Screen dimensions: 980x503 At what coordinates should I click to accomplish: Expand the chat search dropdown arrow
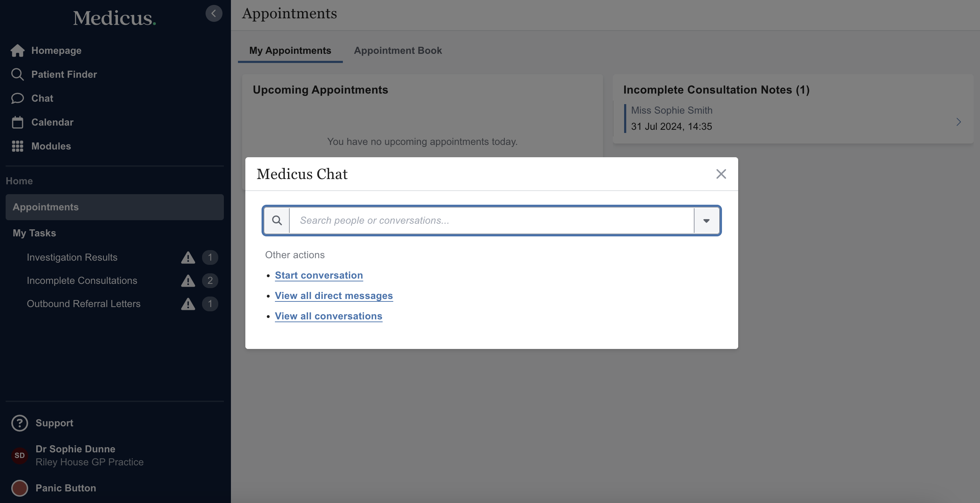[706, 221]
